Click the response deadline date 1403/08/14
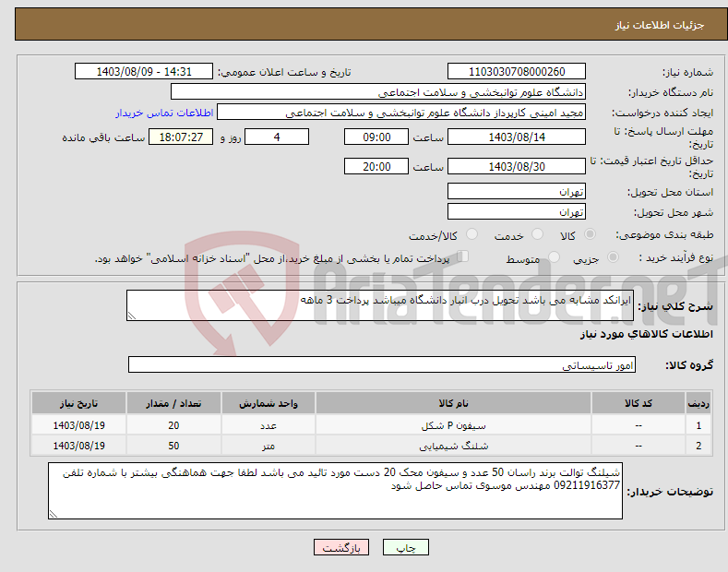 [x=517, y=137]
